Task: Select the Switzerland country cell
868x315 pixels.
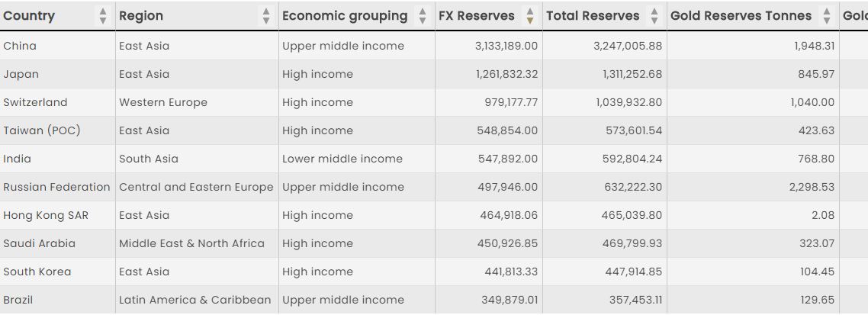Action: click(x=35, y=102)
